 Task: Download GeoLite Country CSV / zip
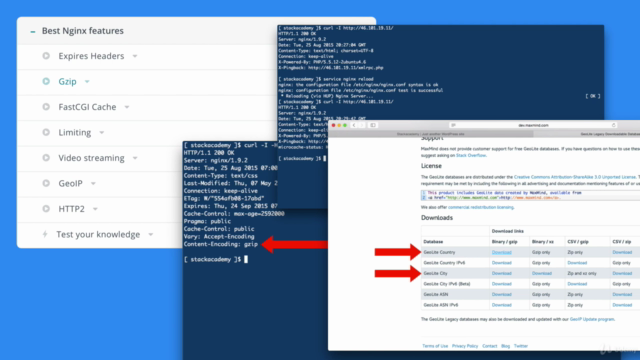(x=622, y=252)
